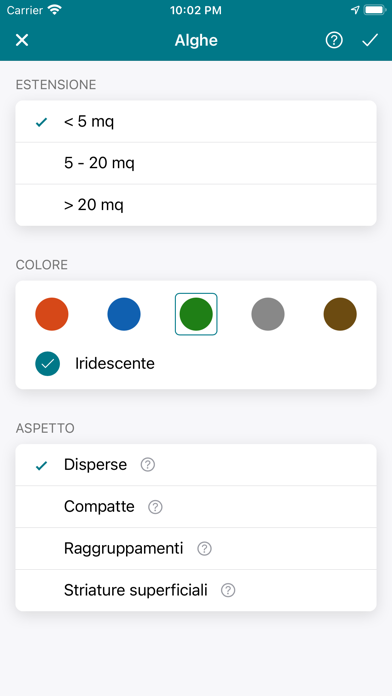Choose the Compatte aspect option
Image resolution: width=392 pixels, height=696 pixels.
pos(196,507)
